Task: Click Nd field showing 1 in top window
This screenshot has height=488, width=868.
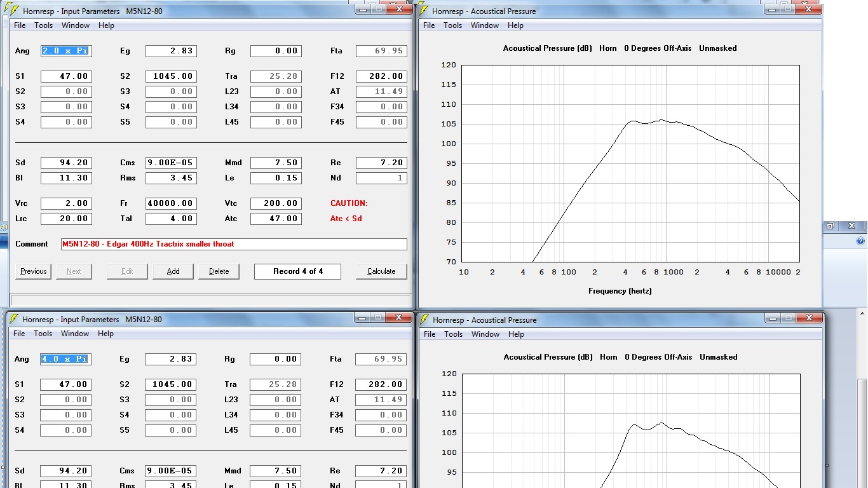Action: (381, 178)
